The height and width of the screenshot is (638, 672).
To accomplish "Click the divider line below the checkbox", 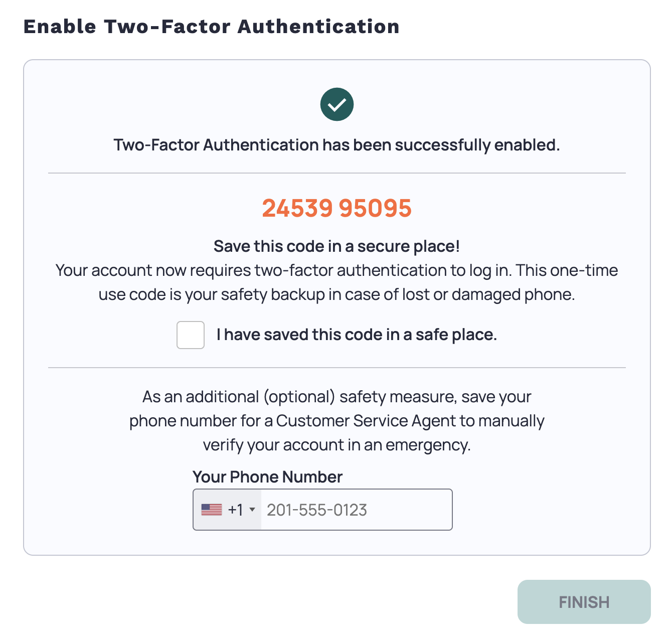I will (337, 368).
